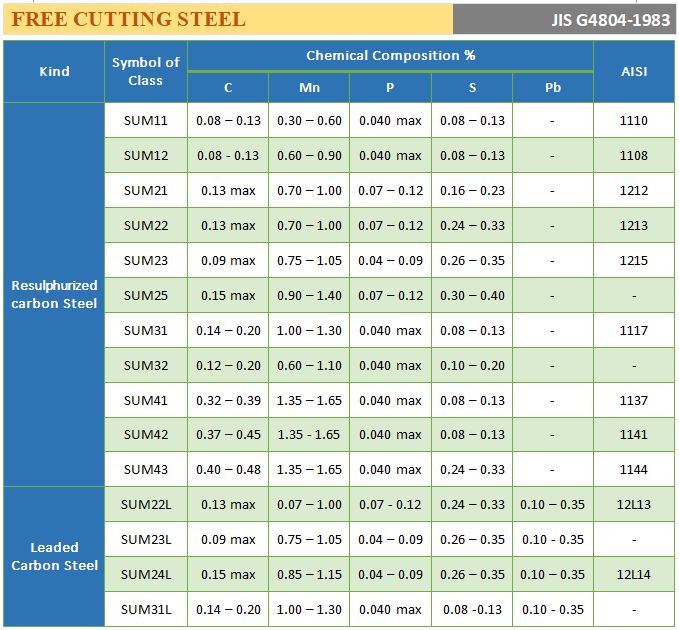
Task: Select the Kind column header
Action: tap(54, 71)
